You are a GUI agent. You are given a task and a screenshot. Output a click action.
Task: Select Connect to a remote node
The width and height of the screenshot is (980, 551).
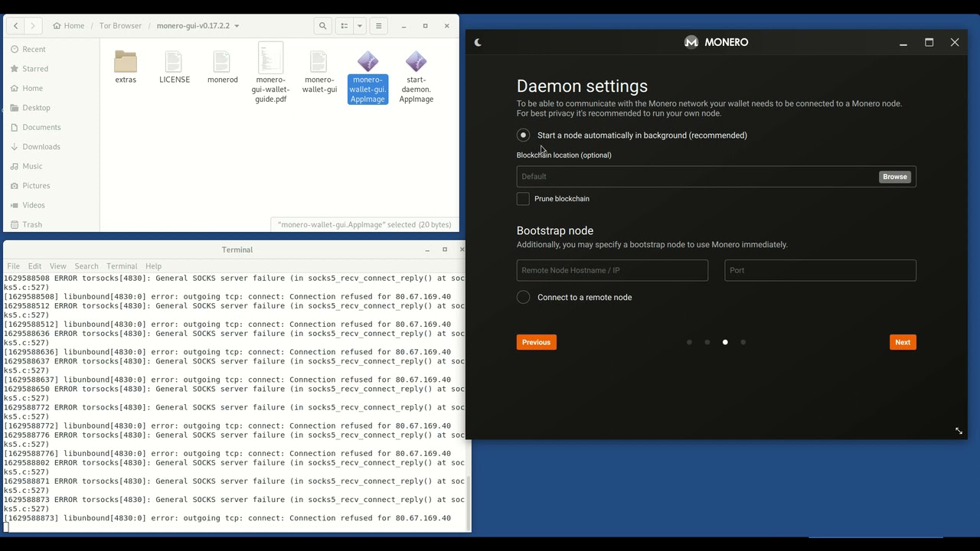tap(523, 298)
